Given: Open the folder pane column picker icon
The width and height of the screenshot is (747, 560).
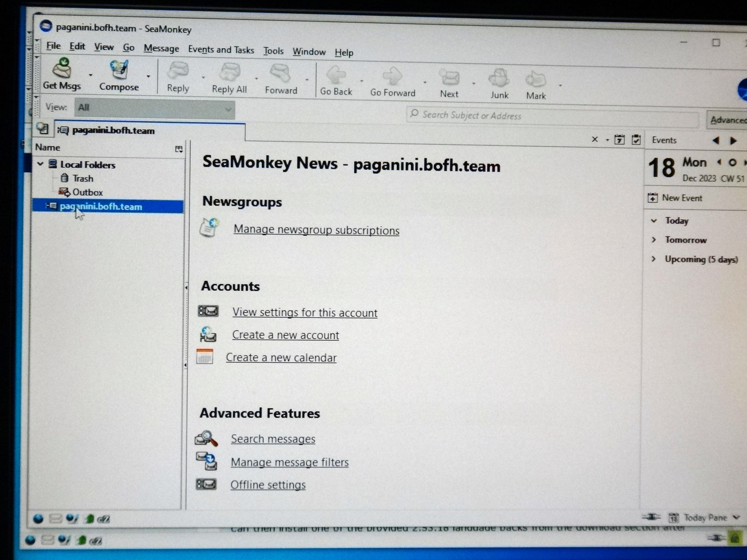Looking at the screenshot, I should pos(179,149).
